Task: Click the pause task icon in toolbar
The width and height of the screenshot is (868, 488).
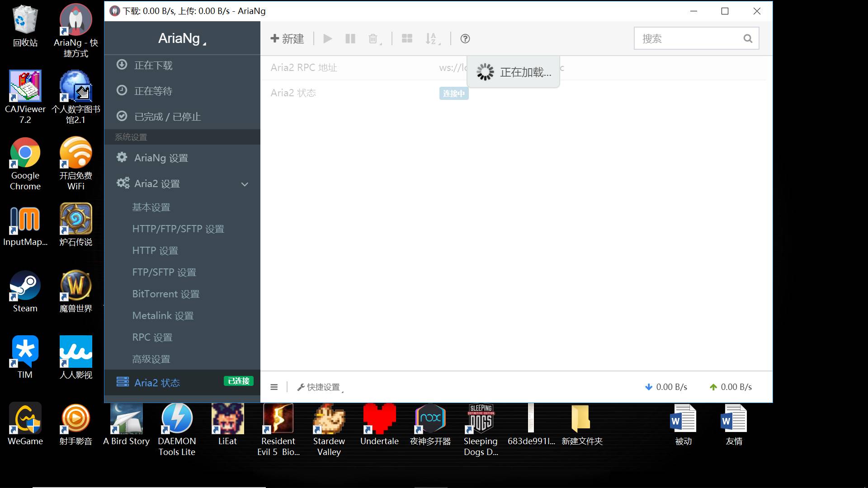Action: 350,39
